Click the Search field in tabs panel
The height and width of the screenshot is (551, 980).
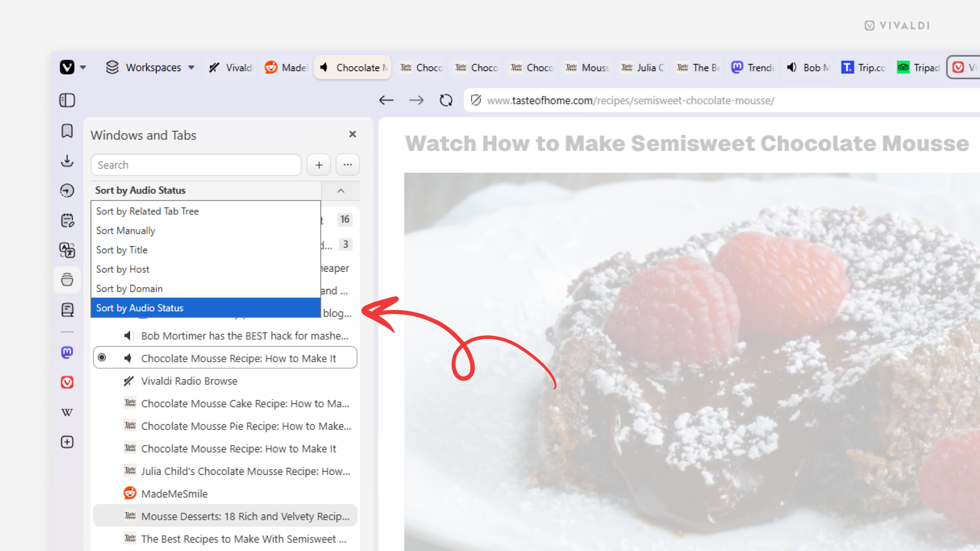[196, 165]
